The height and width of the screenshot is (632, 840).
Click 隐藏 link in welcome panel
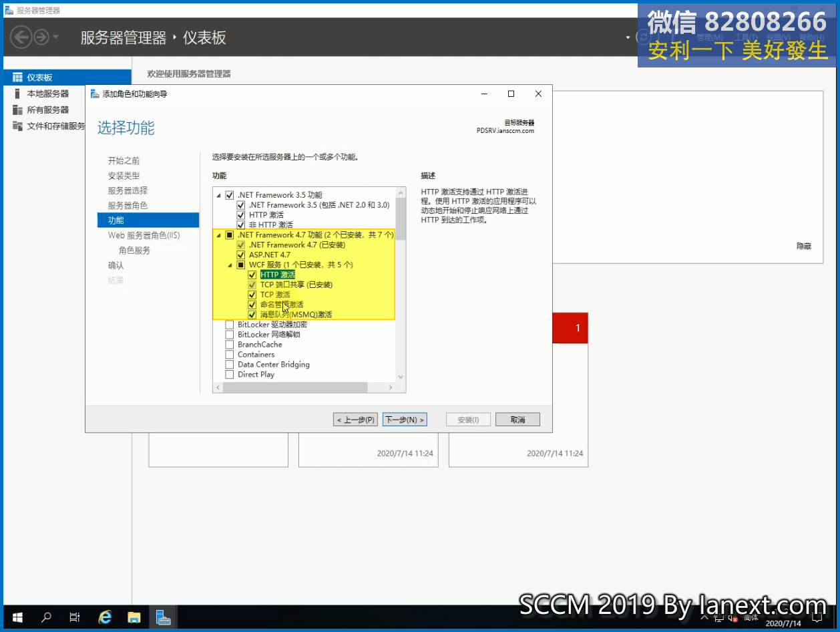point(804,246)
